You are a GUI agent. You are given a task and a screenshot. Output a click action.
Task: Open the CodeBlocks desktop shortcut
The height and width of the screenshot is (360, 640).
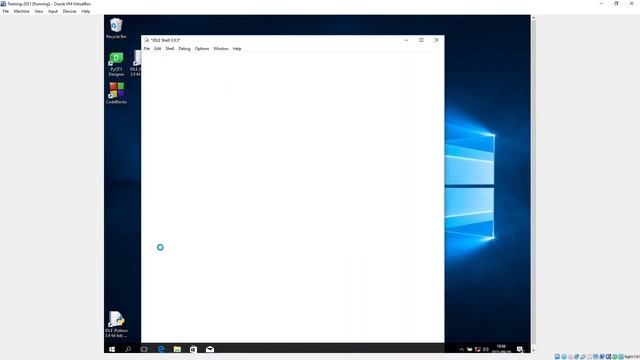click(x=116, y=93)
